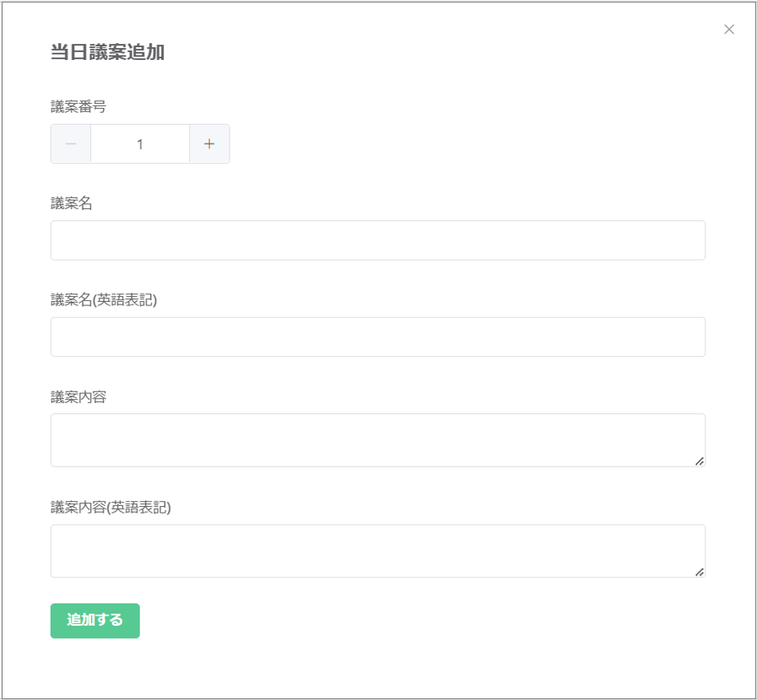The height and width of the screenshot is (700, 757).
Task: Click the plus icon for 議案番号
Action: click(x=209, y=144)
